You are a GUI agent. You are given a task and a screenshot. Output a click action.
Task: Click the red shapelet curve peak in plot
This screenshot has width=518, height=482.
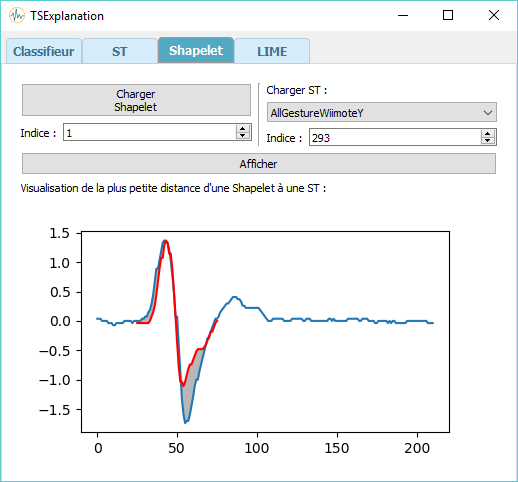coord(166,241)
